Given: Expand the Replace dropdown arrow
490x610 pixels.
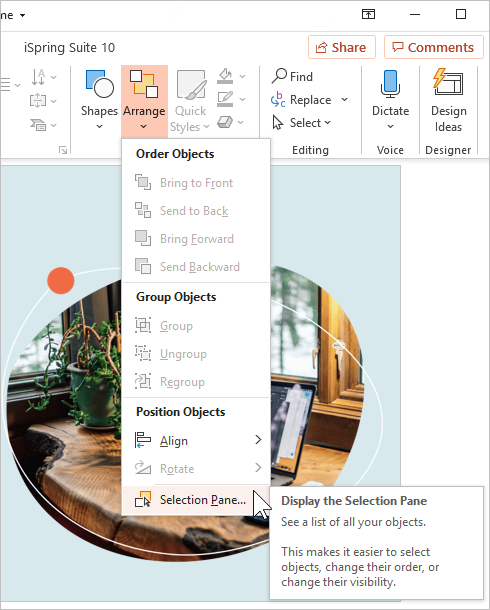Looking at the screenshot, I should (345, 100).
